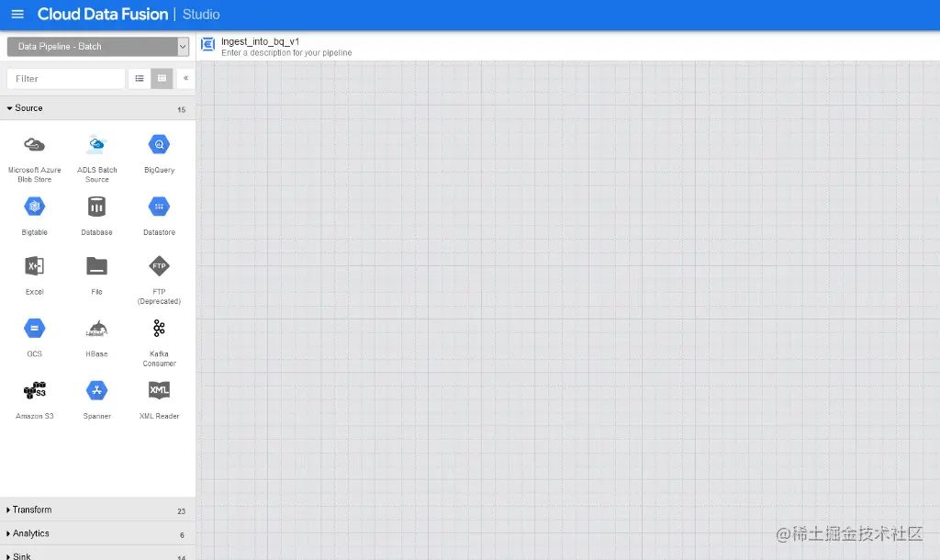
Task: Switch plugin palette to grid view
Action: pos(162,79)
